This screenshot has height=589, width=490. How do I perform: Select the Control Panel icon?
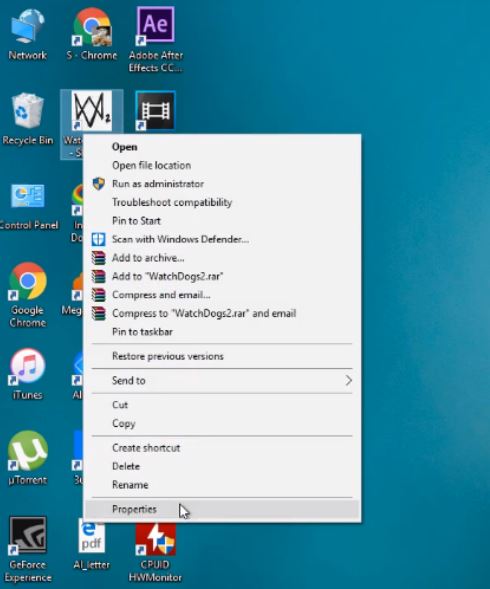click(x=27, y=196)
